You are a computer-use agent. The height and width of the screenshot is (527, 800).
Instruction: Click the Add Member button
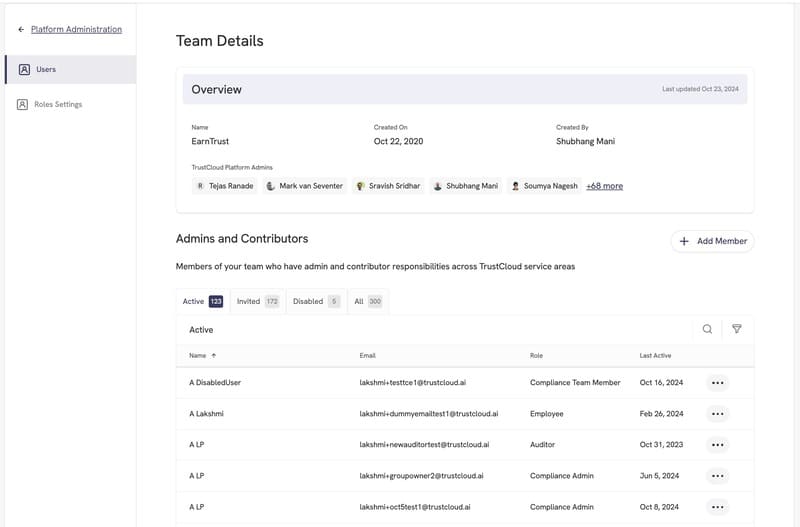click(712, 241)
